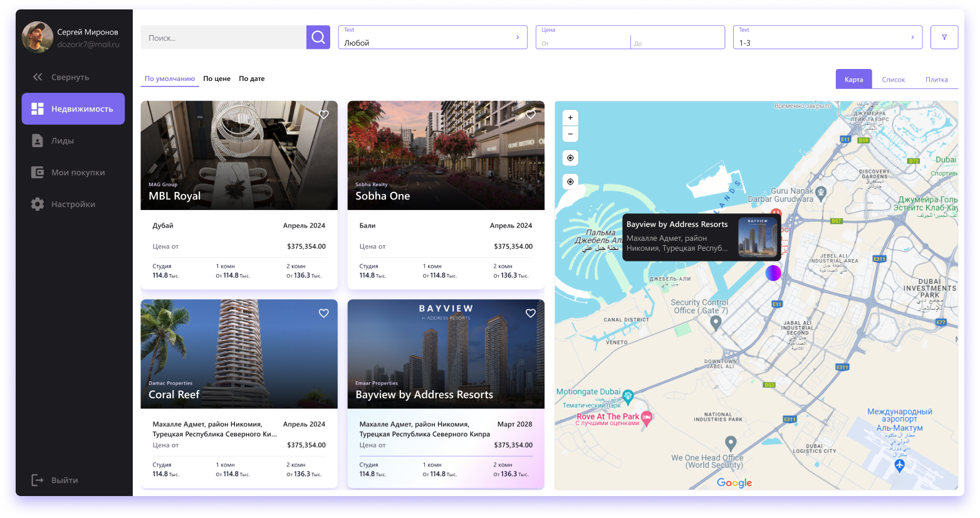
Task: Open Недвижимость section in sidebar
Action: coord(73,108)
